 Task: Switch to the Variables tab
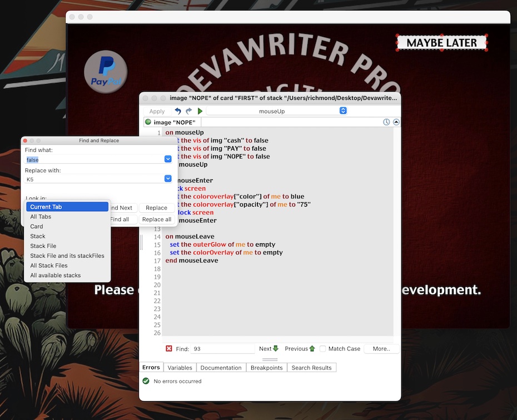180,368
